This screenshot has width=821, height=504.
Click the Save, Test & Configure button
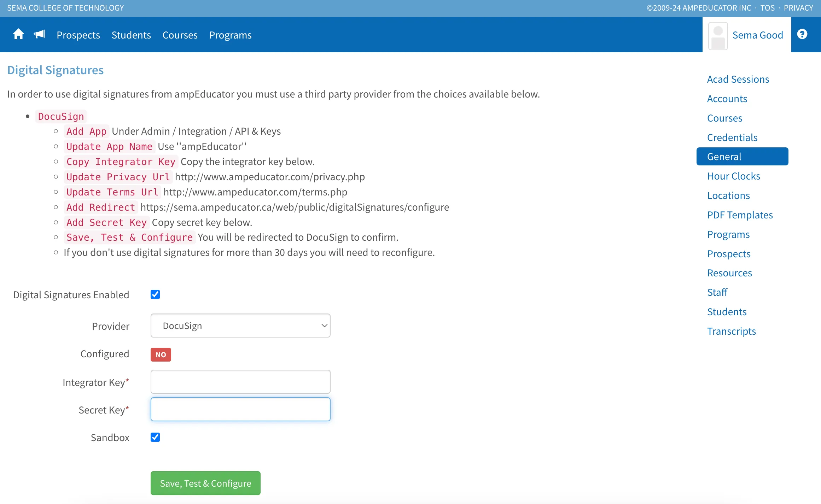[x=205, y=483]
